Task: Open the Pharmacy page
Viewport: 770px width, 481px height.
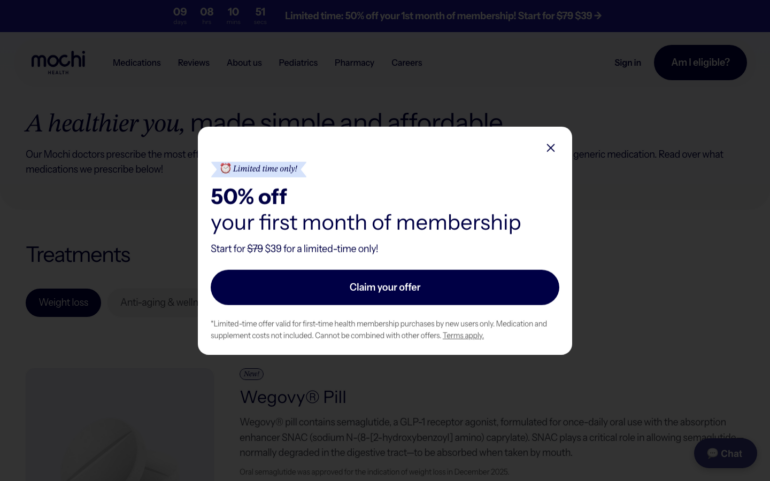Action: [354, 63]
